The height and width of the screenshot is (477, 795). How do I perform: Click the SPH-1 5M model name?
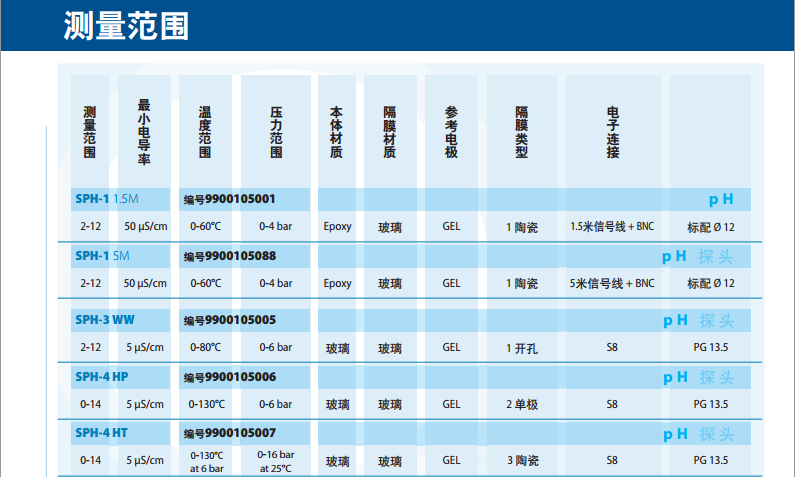click(102, 256)
